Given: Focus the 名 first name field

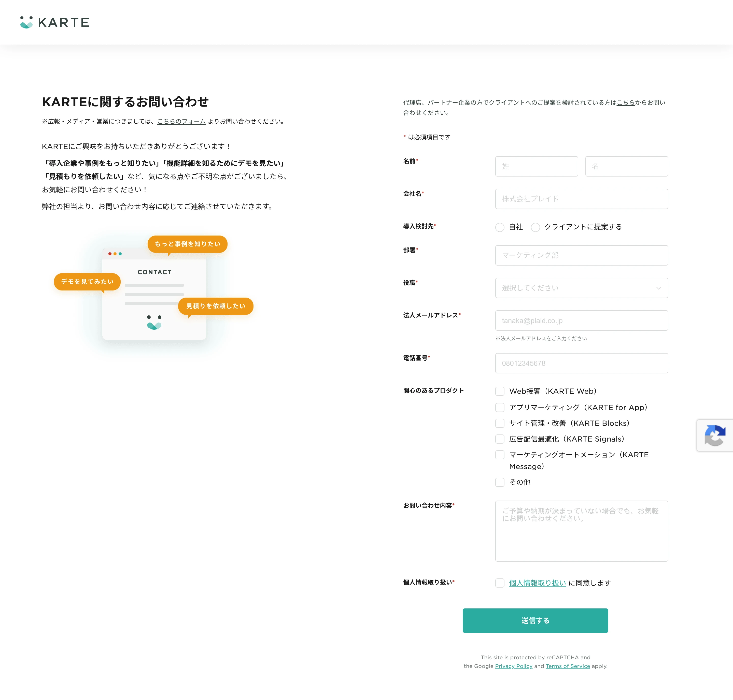Looking at the screenshot, I should click(x=627, y=166).
